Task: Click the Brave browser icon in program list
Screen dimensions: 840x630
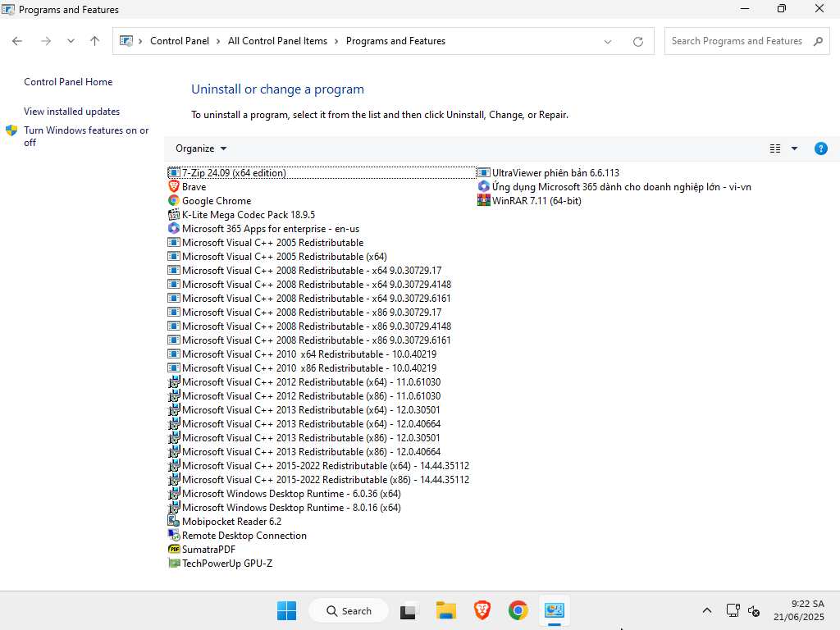Action: (x=174, y=187)
